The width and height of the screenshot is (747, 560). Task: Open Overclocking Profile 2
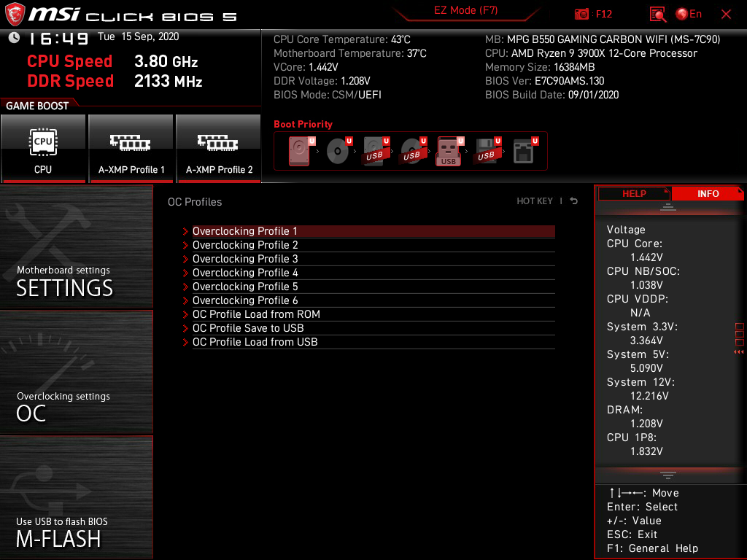373,245
